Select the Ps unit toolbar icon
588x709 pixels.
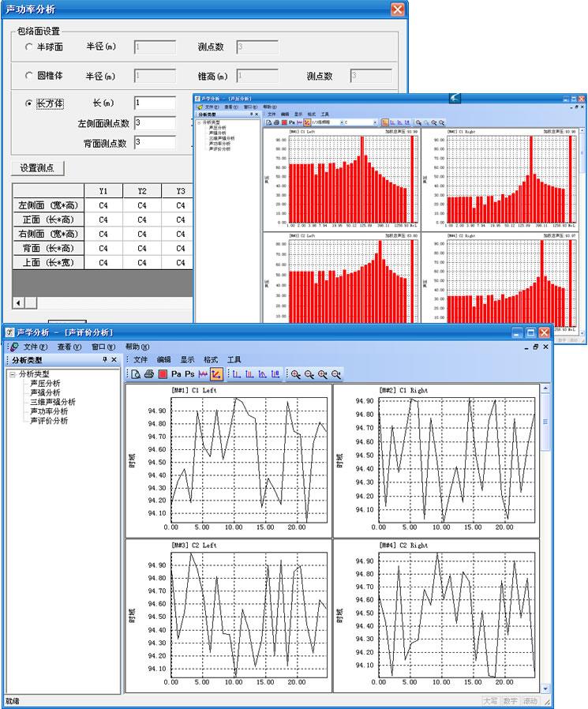coord(190,373)
